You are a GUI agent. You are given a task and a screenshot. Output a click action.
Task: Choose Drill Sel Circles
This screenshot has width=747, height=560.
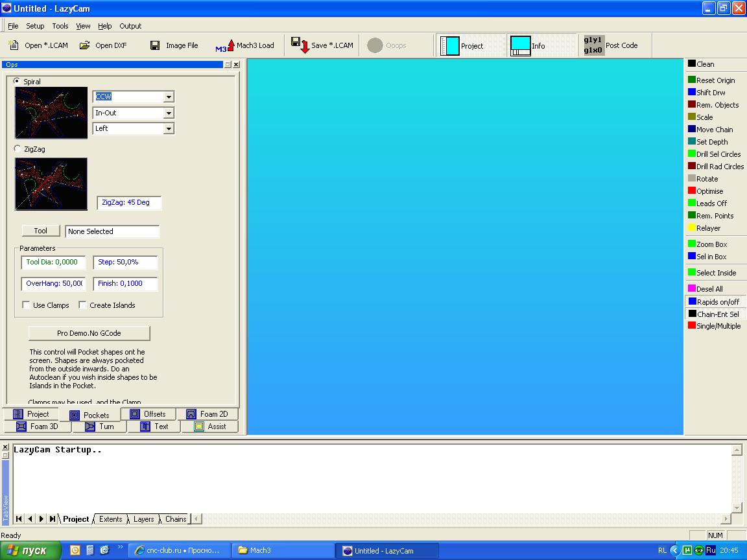click(x=715, y=154)
